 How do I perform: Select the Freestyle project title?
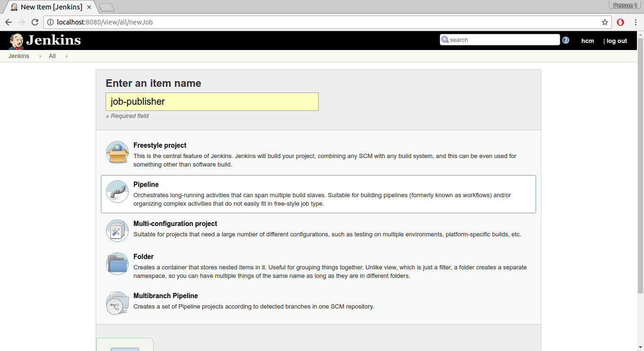coord(160,145)
